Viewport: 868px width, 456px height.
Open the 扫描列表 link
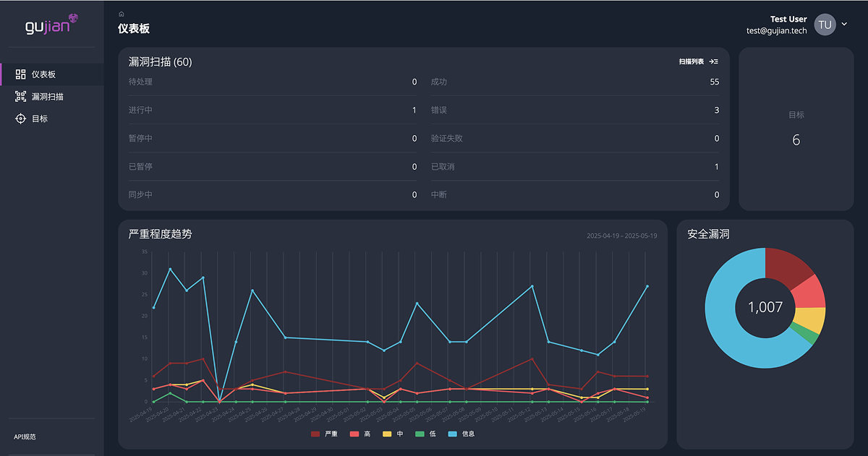click(x=692, y=61)
